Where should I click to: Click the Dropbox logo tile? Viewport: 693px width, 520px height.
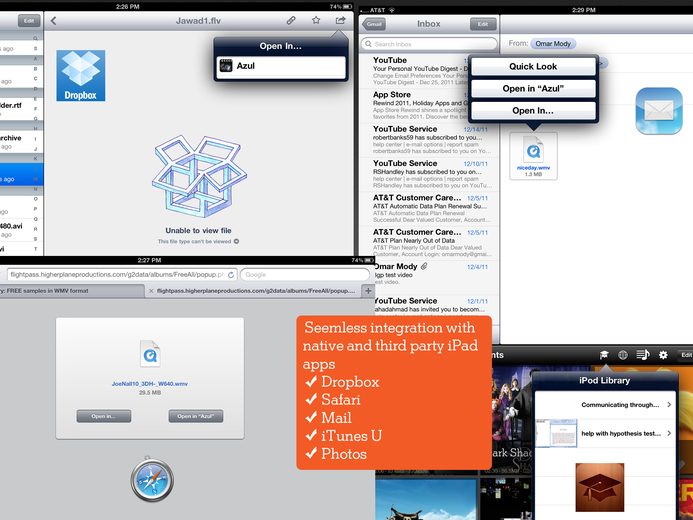point(80,76)
